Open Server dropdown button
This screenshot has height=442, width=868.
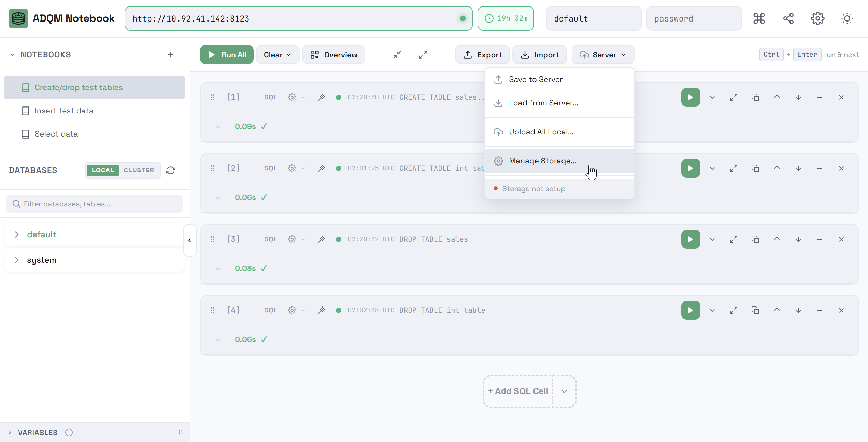[x=603, y=55]
